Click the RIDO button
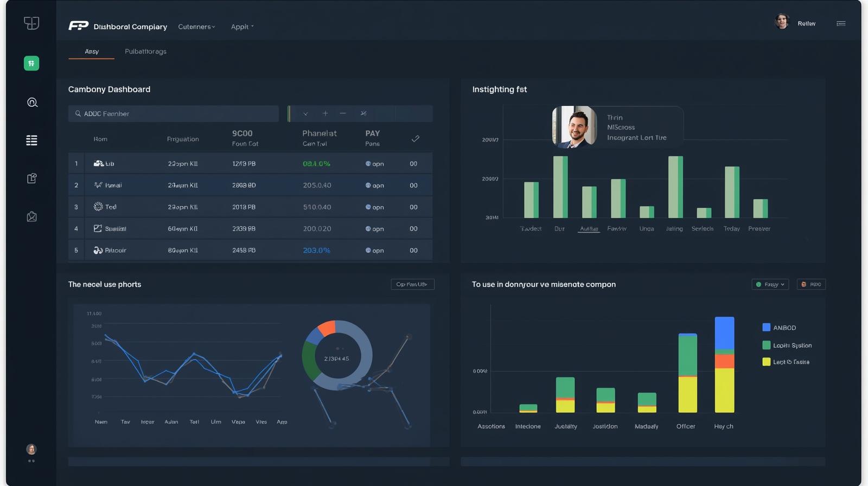 pyautogui.click(x=811, y=284)
